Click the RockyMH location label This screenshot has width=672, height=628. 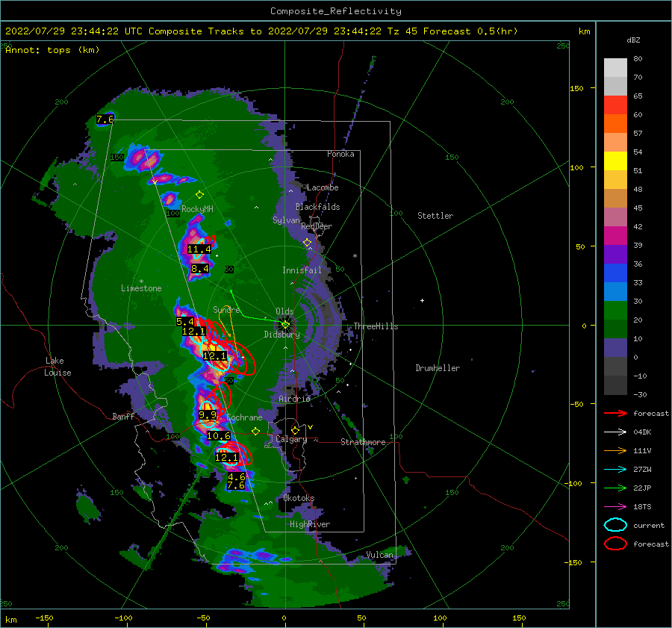198,209
